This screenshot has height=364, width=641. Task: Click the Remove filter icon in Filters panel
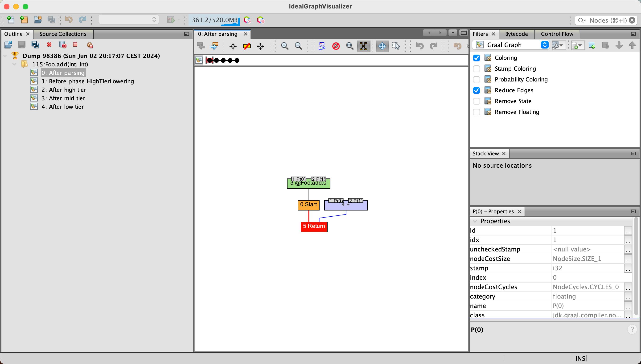click(x=605, y=45)
